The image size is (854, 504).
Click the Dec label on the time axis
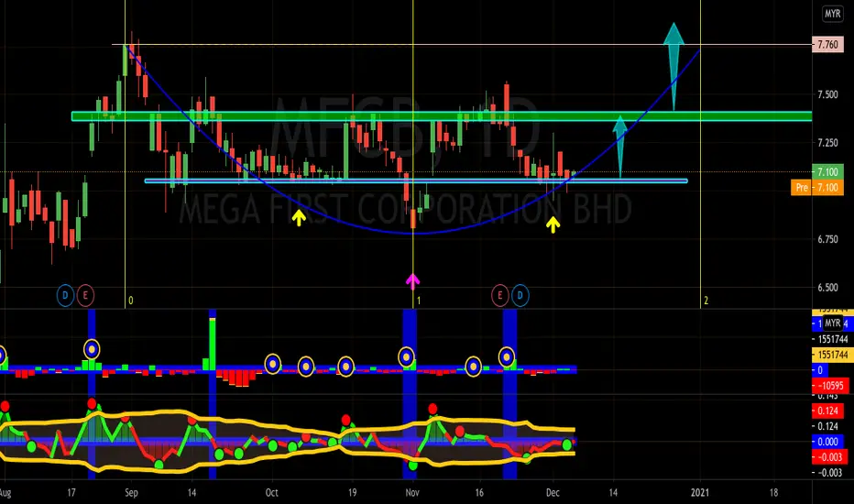pos(553,493)
